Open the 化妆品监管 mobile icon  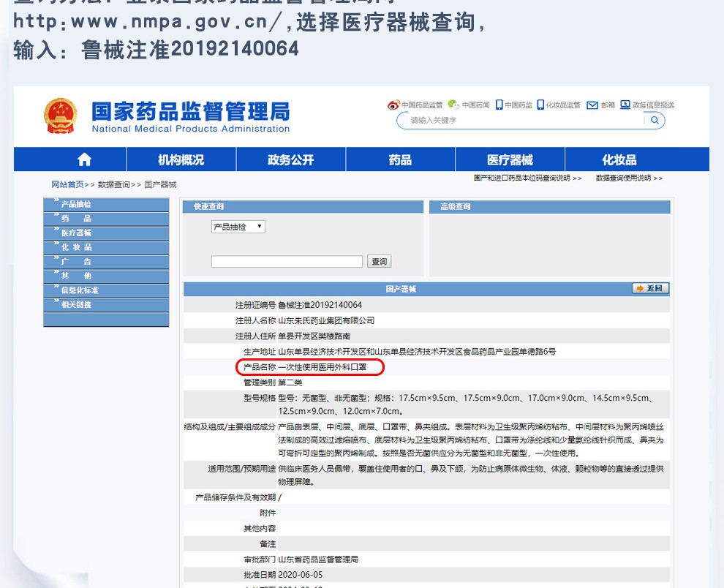coord(540,105)
